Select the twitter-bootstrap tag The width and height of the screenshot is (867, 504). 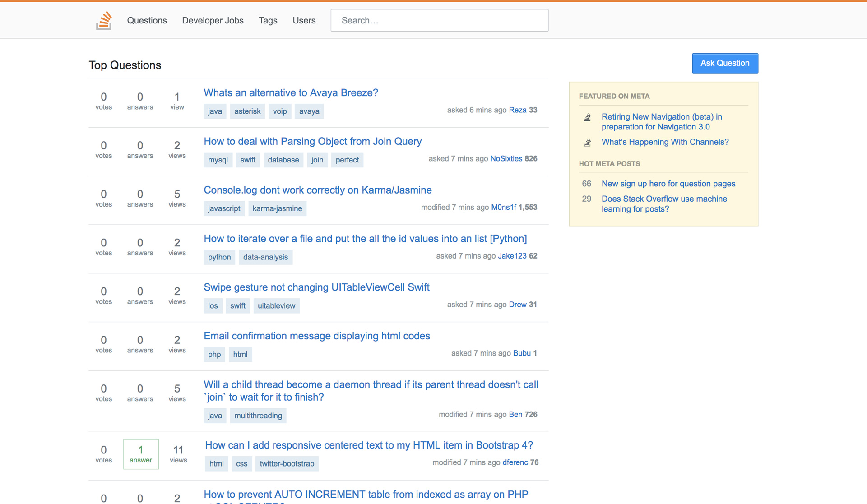[287, 463]
